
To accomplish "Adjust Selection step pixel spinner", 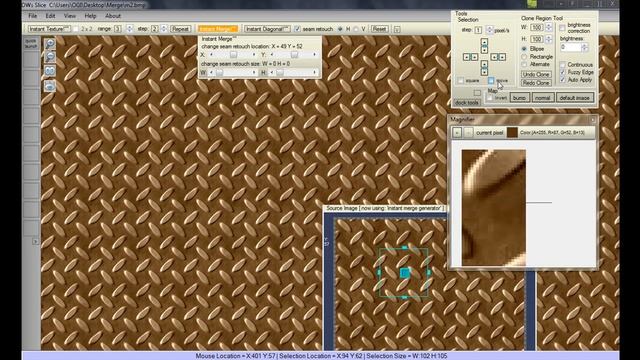I will coord(489,30).
